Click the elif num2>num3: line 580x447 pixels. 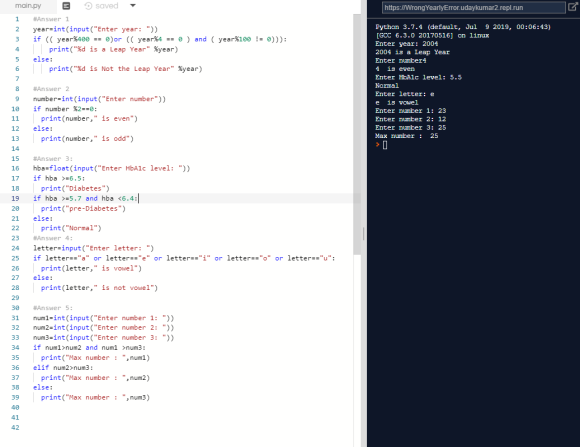(x=63, y=367)
